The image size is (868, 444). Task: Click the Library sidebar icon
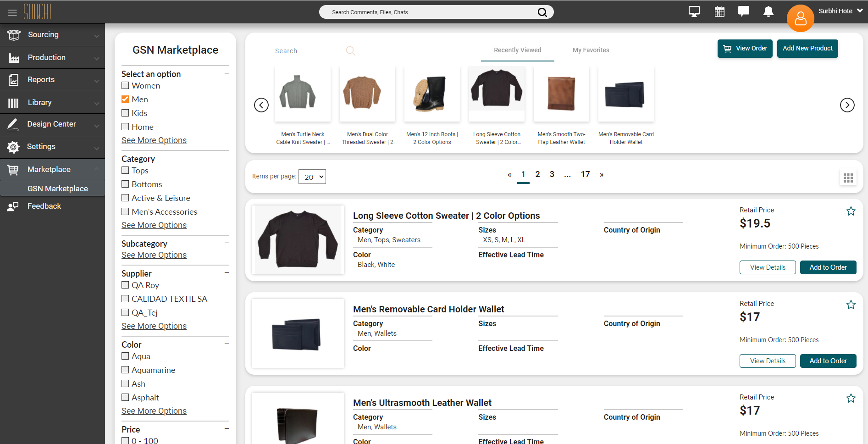[x=13, y=103]
